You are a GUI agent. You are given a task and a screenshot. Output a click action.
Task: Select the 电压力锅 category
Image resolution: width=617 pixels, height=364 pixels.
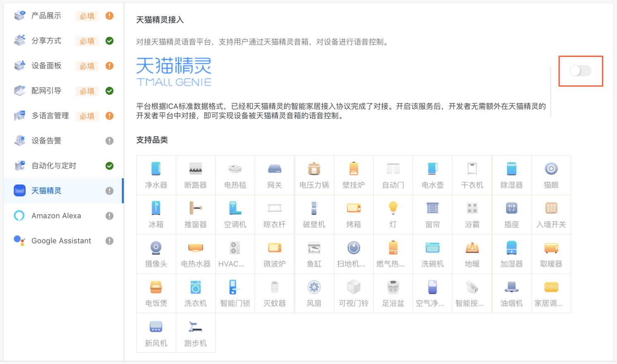point(314,175)
